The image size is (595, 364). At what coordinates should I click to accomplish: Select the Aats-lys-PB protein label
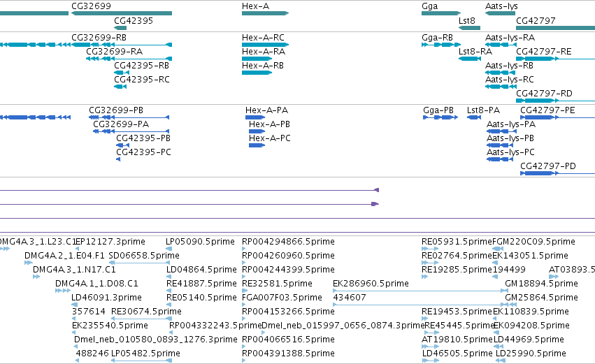pos(510,139)
